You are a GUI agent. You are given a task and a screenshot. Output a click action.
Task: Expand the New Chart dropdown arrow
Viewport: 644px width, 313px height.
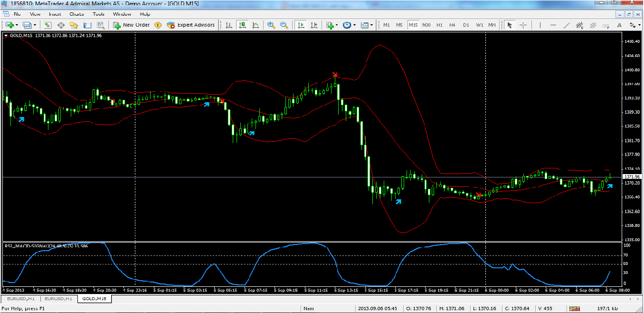coord(17,25)
